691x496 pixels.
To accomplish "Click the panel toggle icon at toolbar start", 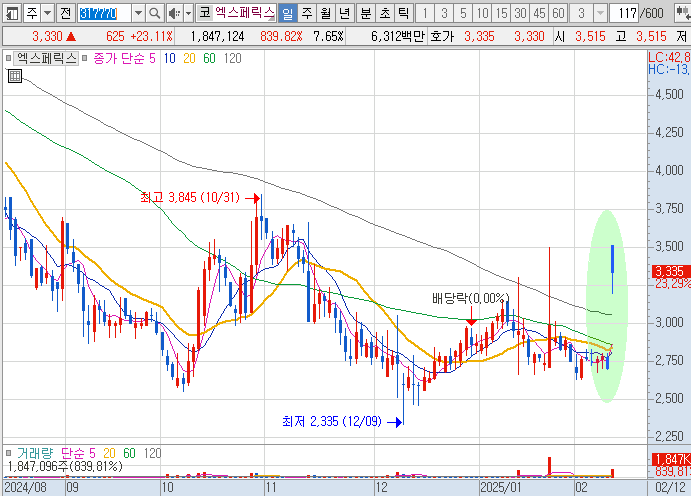I will (x=11, y=13).
